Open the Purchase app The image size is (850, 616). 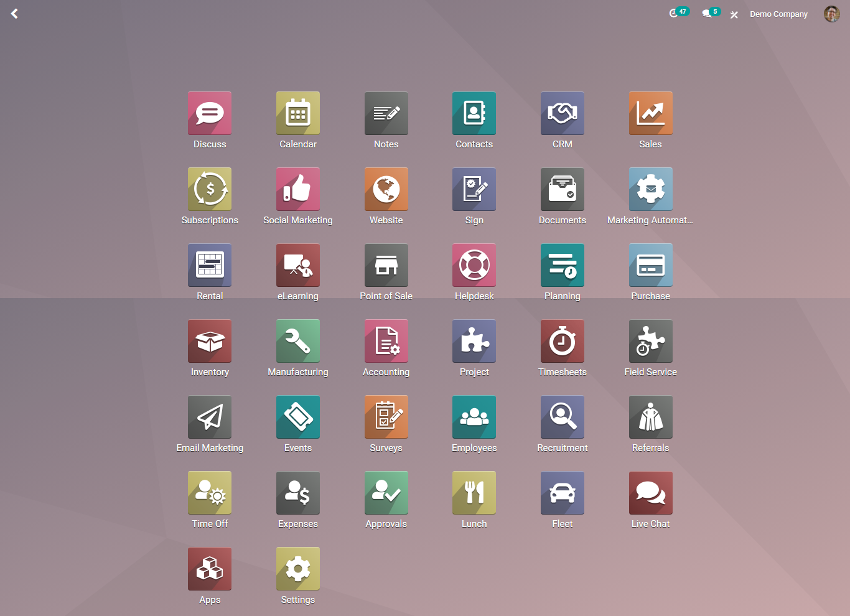pos(651,265)
